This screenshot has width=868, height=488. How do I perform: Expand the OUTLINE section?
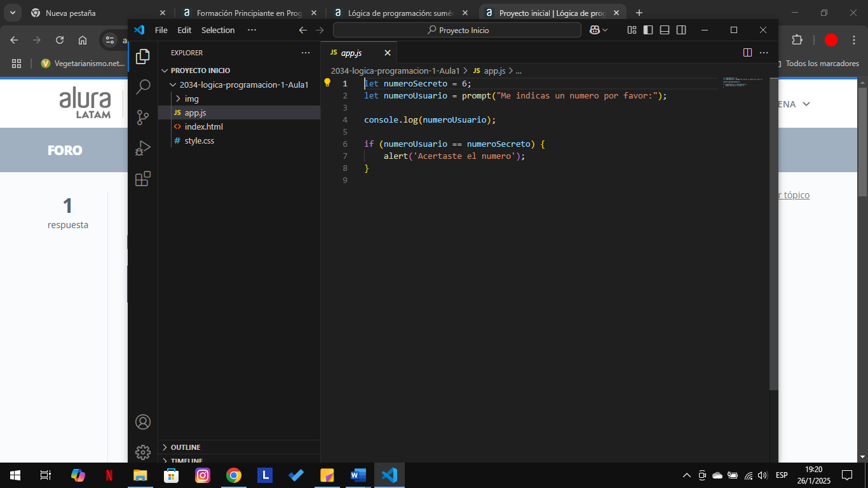tap(186, 447)
